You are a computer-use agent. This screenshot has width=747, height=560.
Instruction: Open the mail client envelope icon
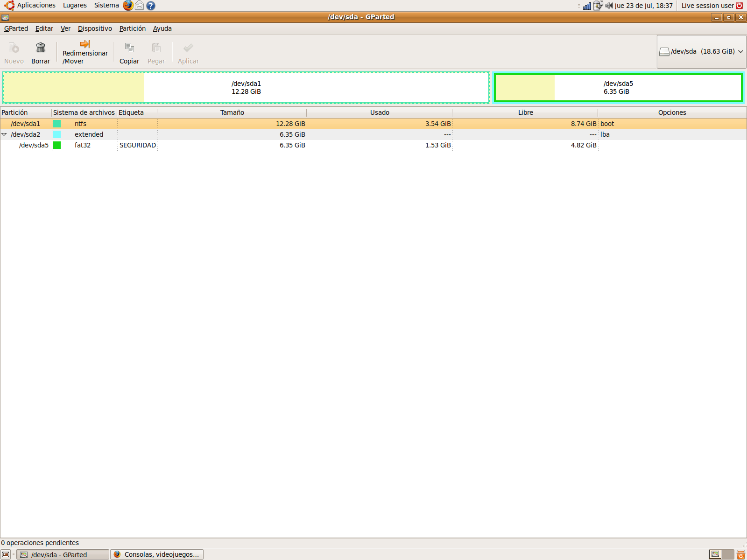pyautogui.click(x=139, y=6)
